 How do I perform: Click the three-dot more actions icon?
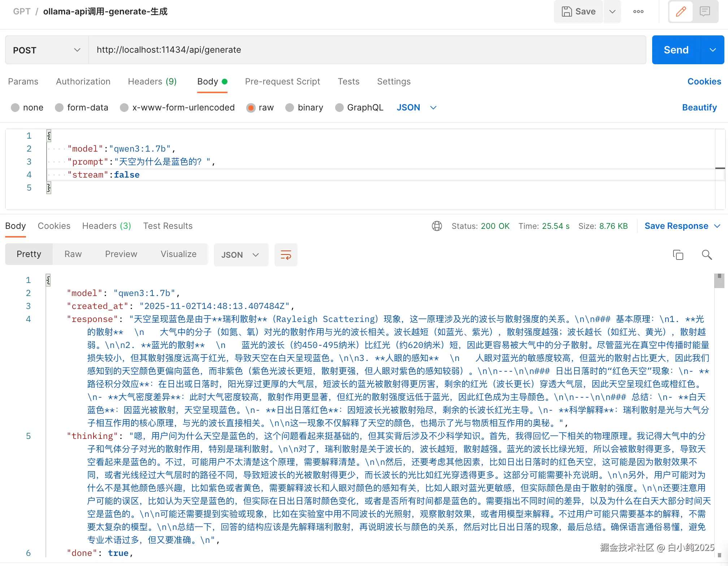638,12
